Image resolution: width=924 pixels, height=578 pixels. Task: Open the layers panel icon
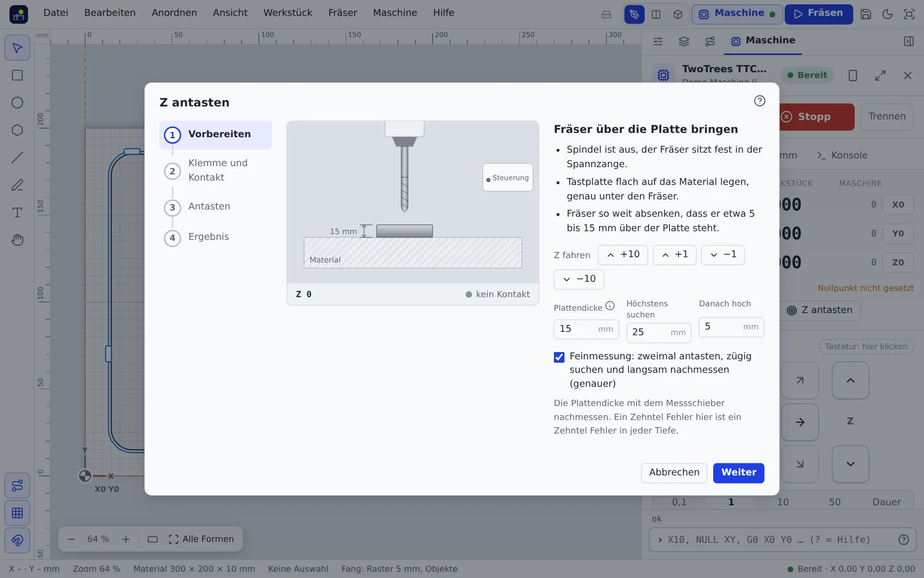click(x=684, y=41)
